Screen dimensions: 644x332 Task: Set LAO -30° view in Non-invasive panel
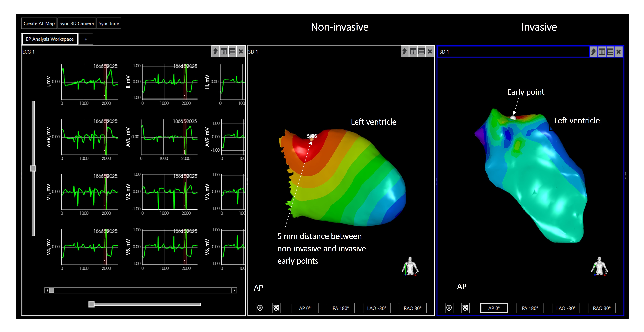point(376,308)
